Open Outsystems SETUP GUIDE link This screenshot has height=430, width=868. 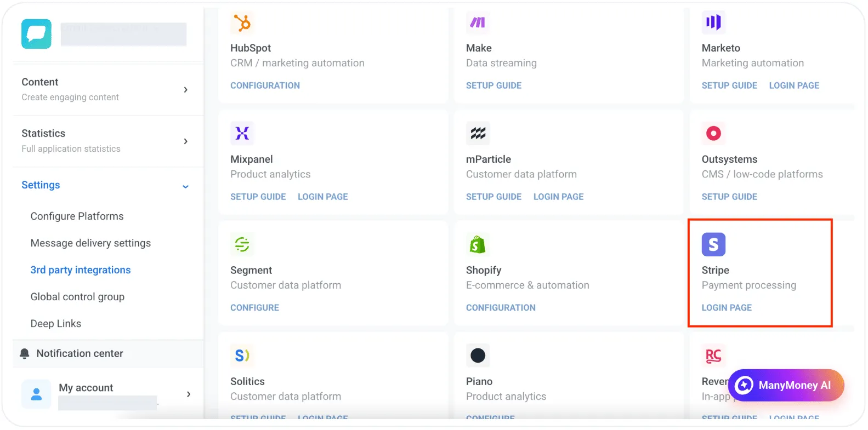click(729, 197)
